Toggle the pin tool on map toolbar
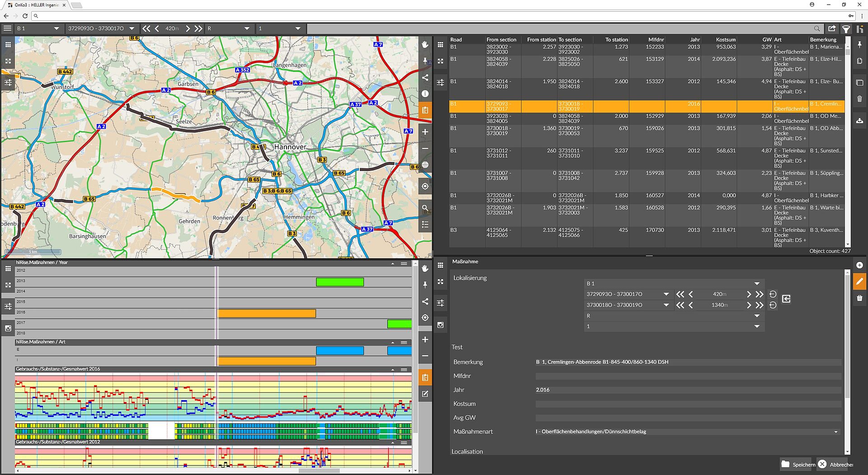This screenshot has width=868, height=475. click(x=425, y=61)
